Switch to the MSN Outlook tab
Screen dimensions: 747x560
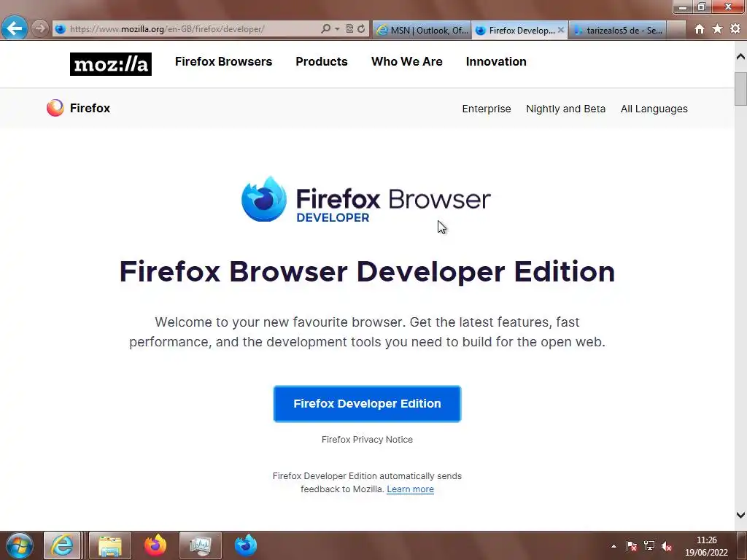pyautogui.click(x=422, y=30)
